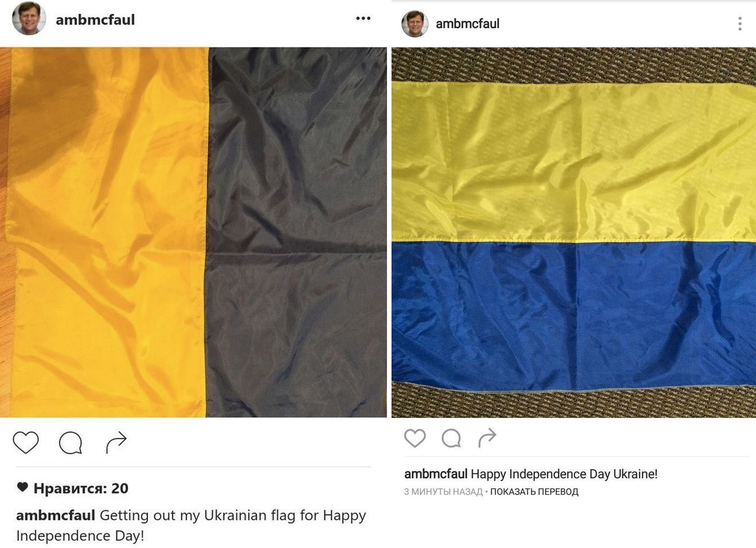Open ambmcfaul username in left post header
Image resolution: width=756 pixels, height=548 pixels.
95,20
